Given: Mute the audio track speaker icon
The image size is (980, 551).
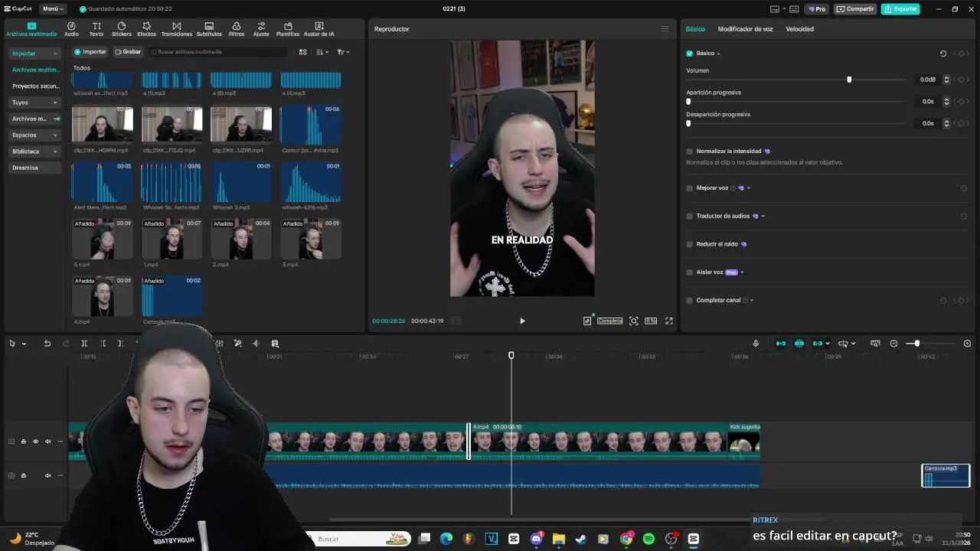Looking at the screenshot, I should [47, 475].
